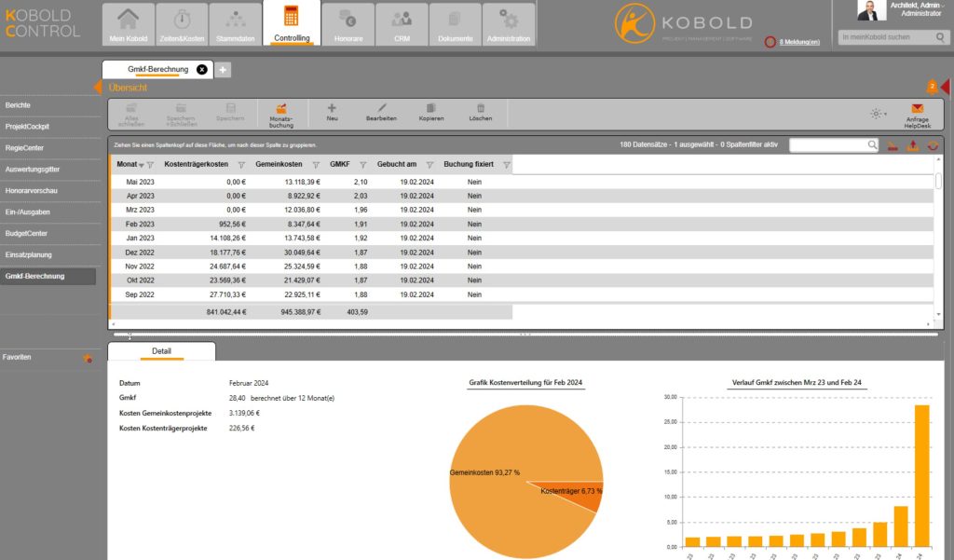Image resolution: width=954 pixels, height=560 pixels.
Task: Click the Alles schließen toolbar icon
Action: (x=130, y=108)
